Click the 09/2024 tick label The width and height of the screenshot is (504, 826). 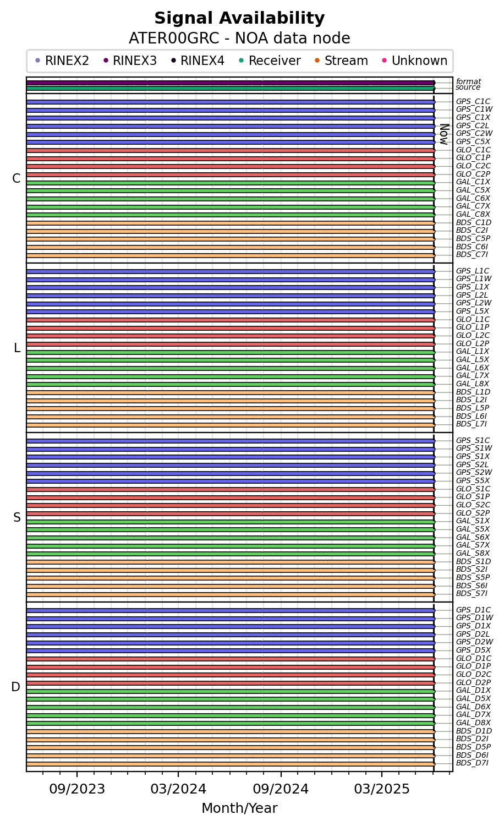click(281, 789)
